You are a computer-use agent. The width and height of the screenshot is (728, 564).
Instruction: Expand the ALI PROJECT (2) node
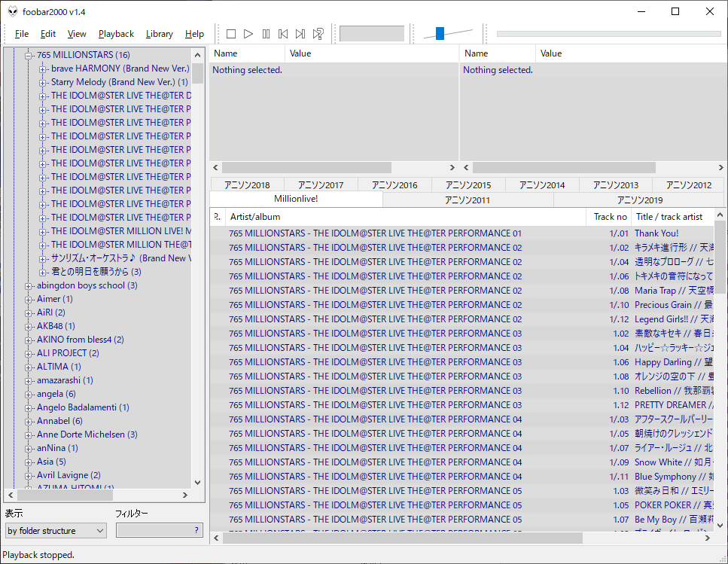(29, 354)
